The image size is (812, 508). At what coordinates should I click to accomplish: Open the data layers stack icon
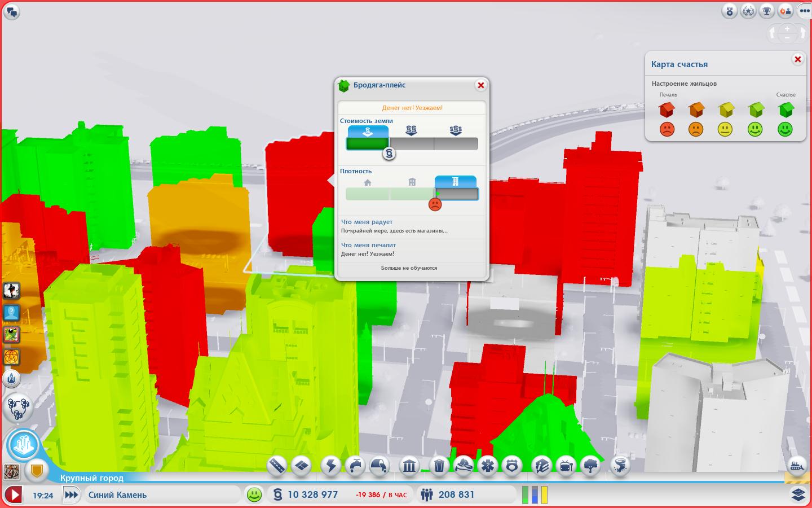tap(798, 494)
